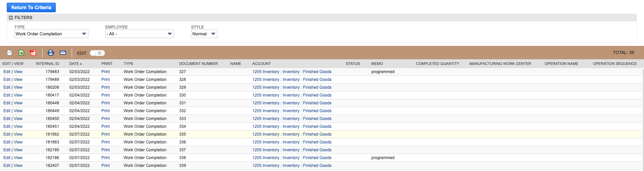
Task: Click the EDIT | VIEW column header
Action: 13,64
